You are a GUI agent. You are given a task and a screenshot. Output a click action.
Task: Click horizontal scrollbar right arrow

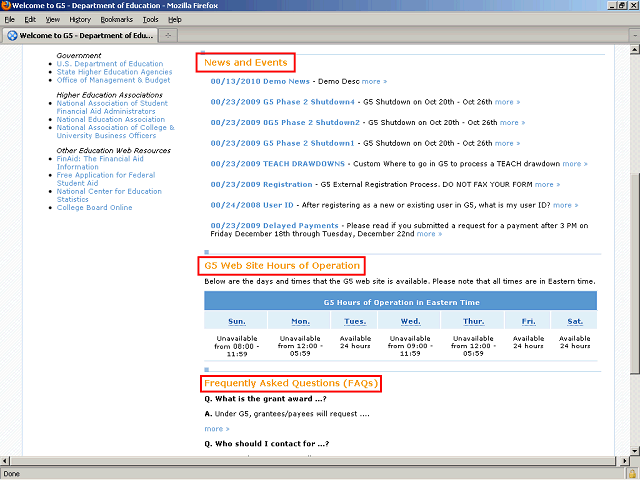pos(625,461)
